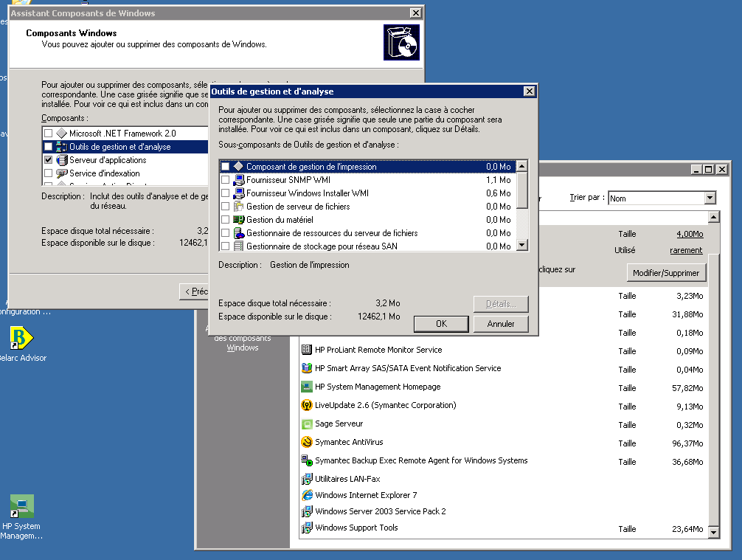742x560 pixels.
Task: Click the 4,00Mo size link
Action: (x=690, y=234)
